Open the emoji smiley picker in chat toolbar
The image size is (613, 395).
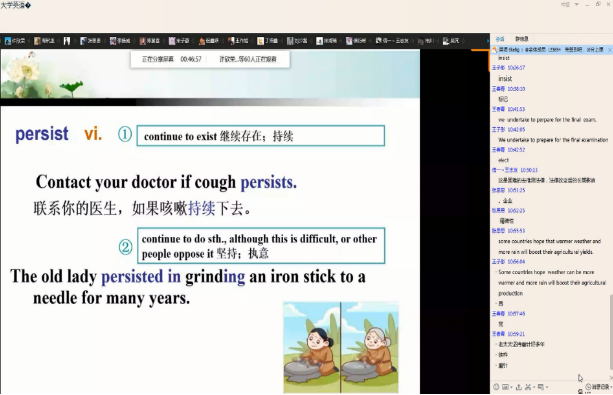tap(496, 387)
